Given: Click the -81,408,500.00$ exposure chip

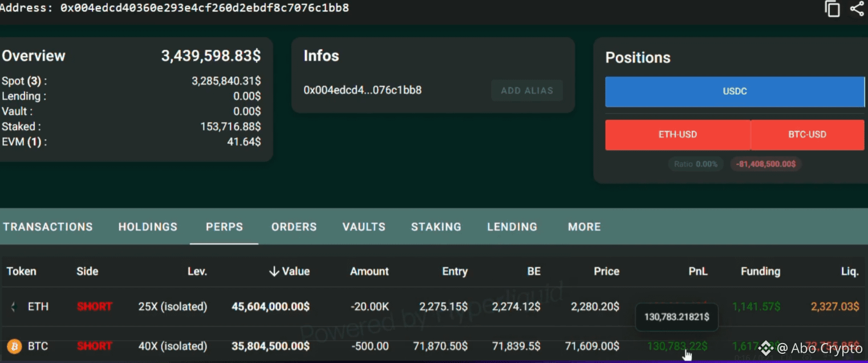Looking at the screenshot, I should [x=766, y=164].
